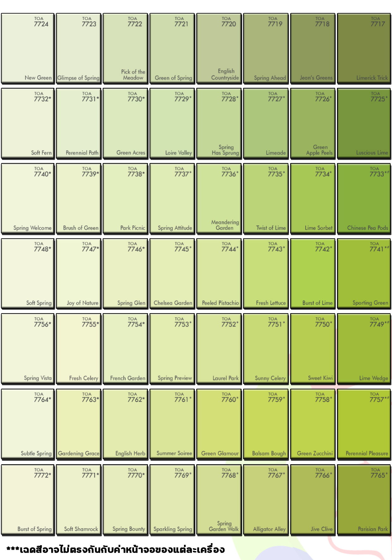Choose the Balsam Bough 7759 swatch
The image size is (392, 560).
click(266, 424)
